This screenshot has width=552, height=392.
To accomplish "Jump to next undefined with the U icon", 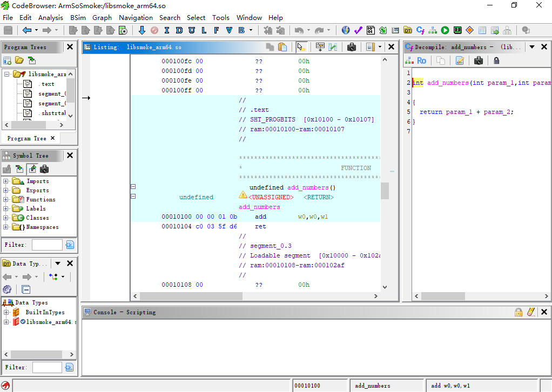I will (x=192, y=30).
